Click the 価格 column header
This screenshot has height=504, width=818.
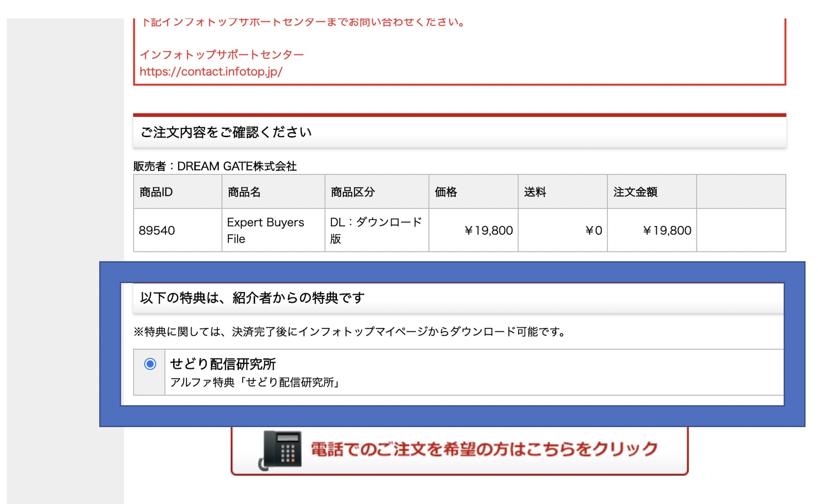(446, 192)
